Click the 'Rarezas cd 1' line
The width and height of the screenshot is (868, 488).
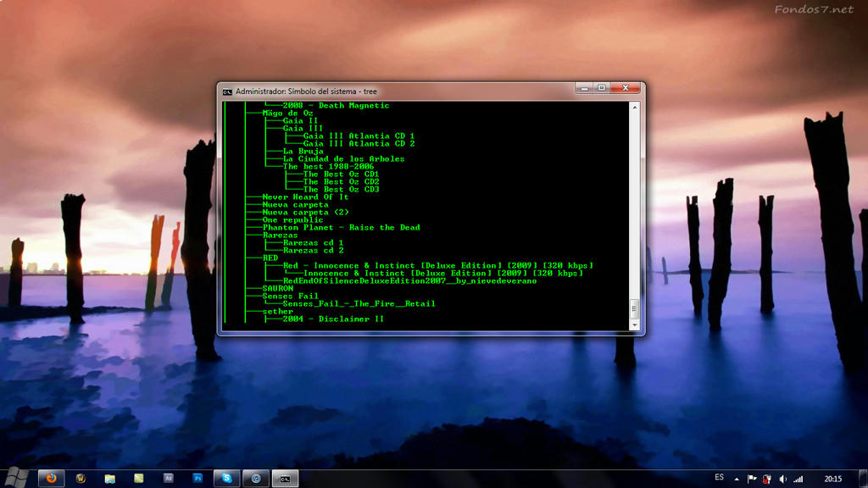click(x=314, y=243)
